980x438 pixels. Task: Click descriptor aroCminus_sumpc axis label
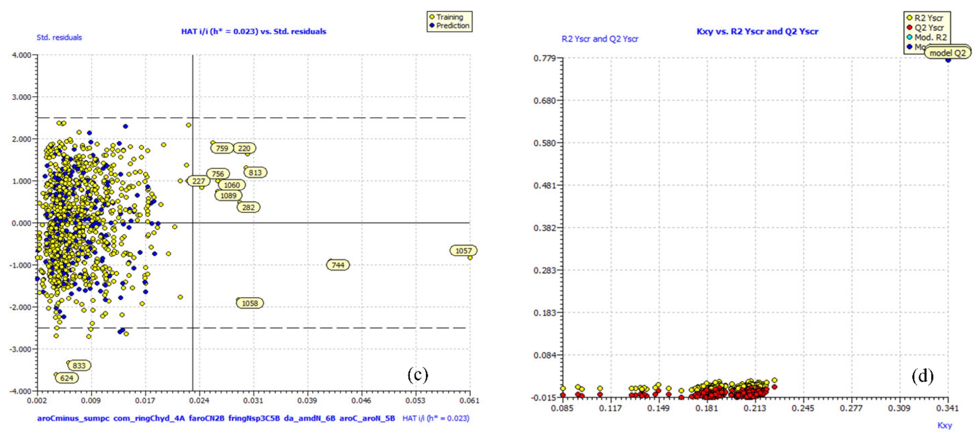pyautogui.click(x=73, y=418)
